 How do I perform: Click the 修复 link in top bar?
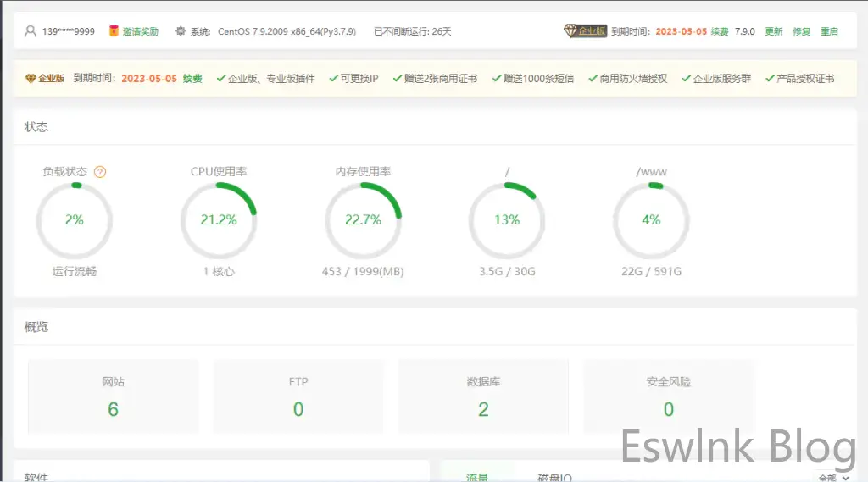click(801, 31)
